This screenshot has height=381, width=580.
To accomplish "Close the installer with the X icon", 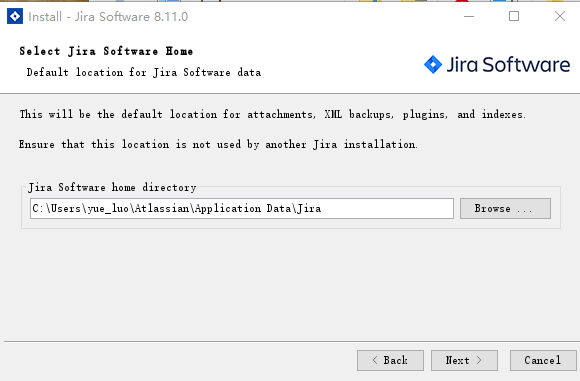I will click(x=560, y=16).
